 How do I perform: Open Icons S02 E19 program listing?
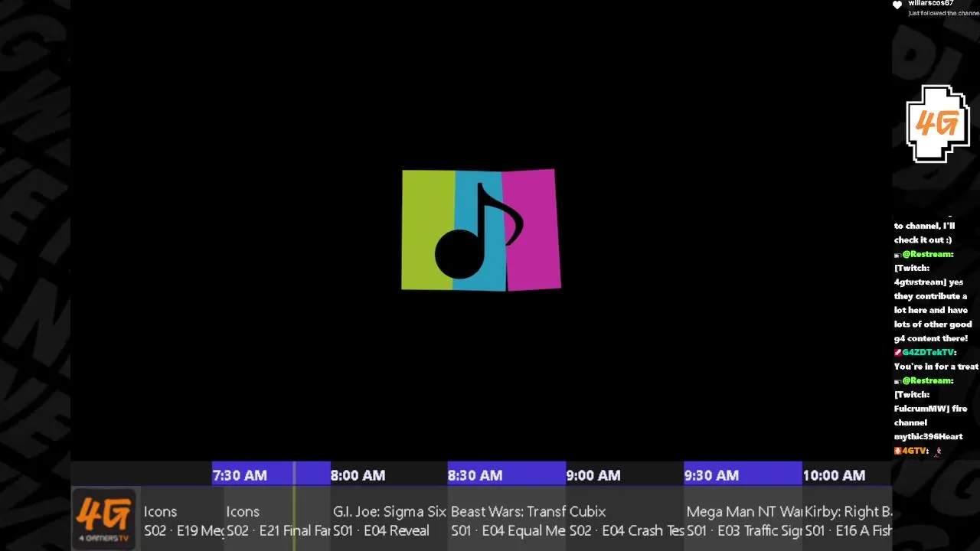click(x=183, y=520)
